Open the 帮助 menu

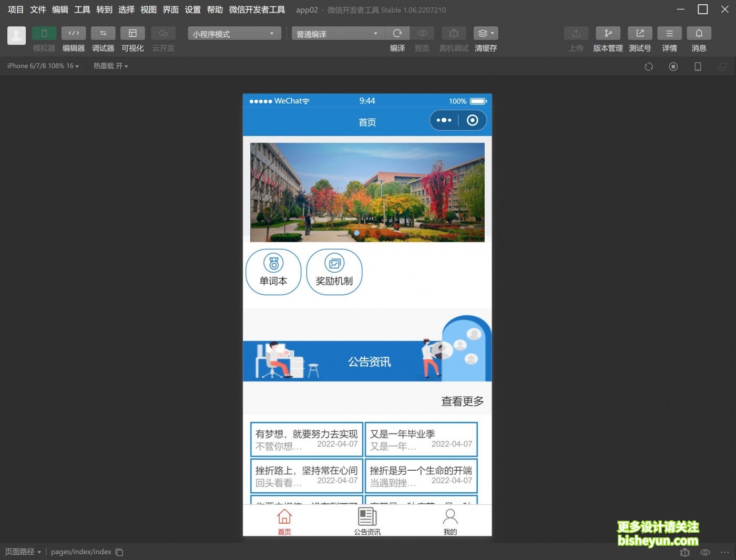[x=214, y=9]
